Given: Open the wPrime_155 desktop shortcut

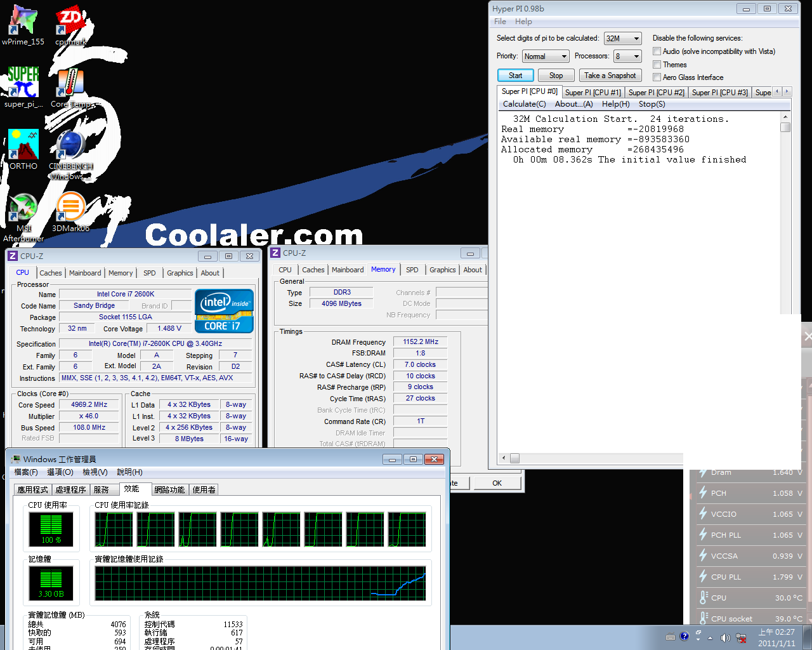Looking at the screenshot, I should (x=23, y=26).
